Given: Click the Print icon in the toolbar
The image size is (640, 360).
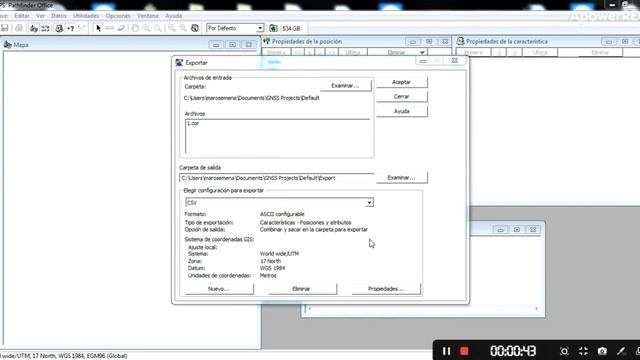Looking at the screenshot, I should click(19, 28).
